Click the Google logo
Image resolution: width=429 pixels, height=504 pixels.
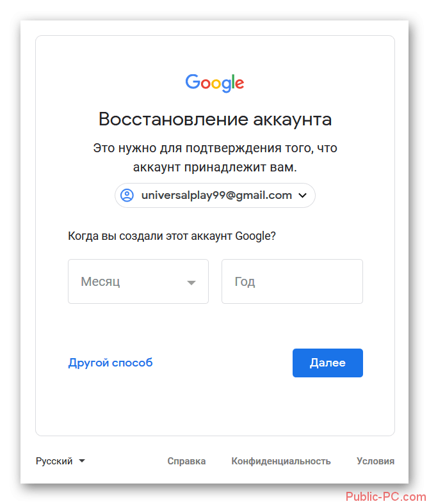[x=214, y=83]
